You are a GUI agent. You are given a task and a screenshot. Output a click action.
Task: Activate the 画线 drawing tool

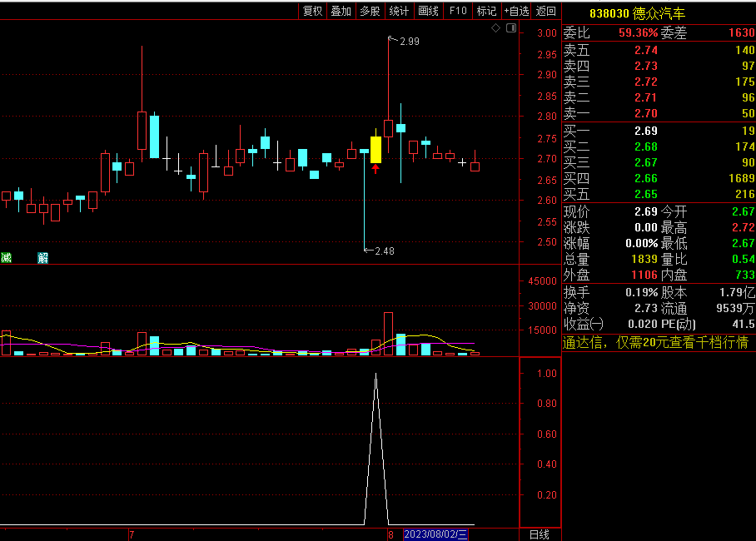tap(428, 11)
